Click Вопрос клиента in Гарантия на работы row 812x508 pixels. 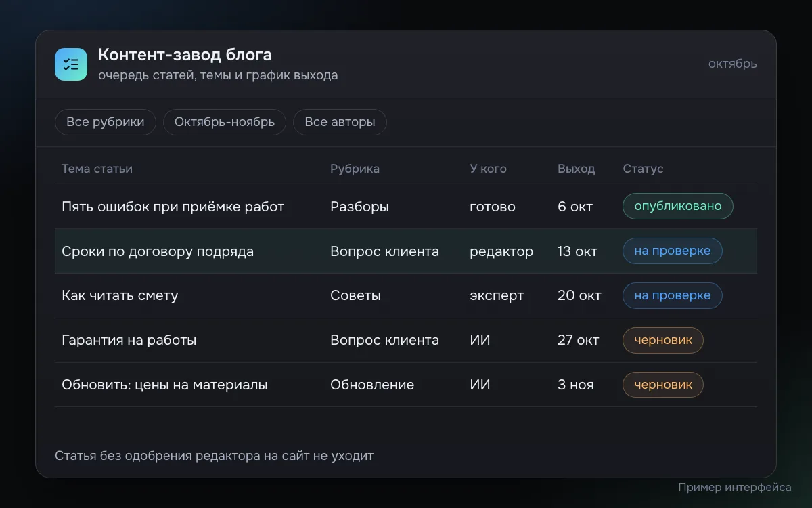(x=384, y=341)
